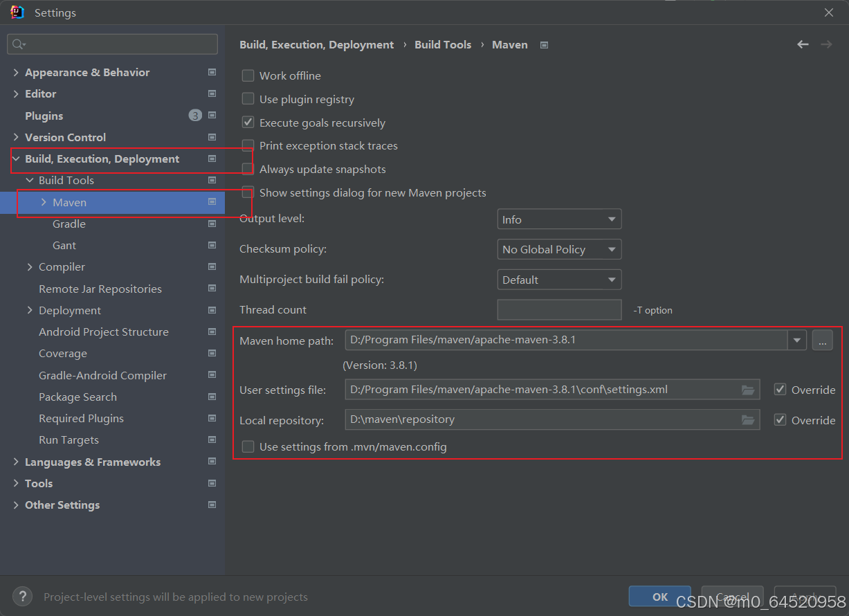Click project-level icon beside Maven row
Image resolution: width=849 pixels, height=616 pixels.
click(212, 202)
